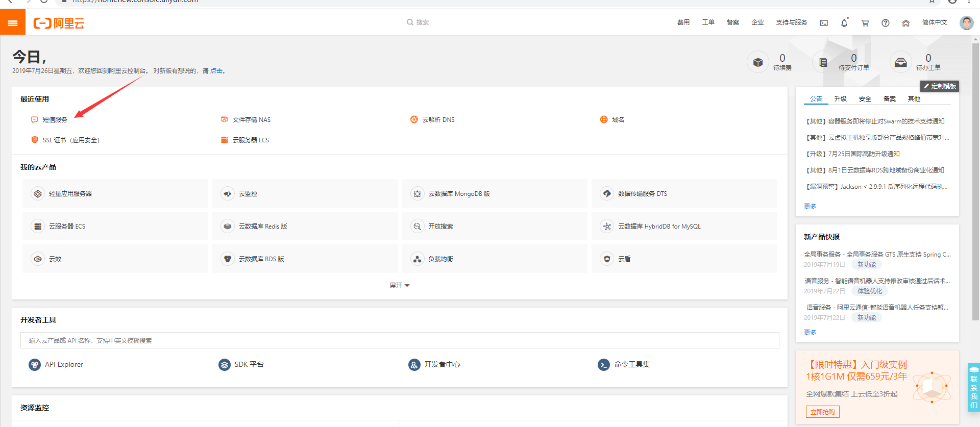Click the 短信服务 icon under 最近使用
Screen dimensions: 980x427
[x=35, y=119]
